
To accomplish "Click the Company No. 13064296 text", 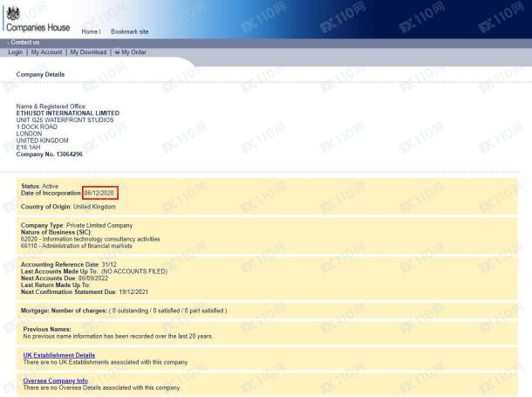I will (x=49, y=154).
